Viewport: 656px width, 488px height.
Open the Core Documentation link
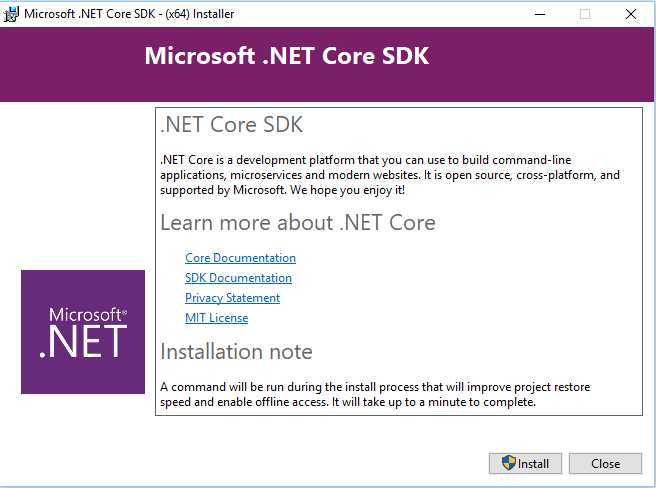(241, 258)
